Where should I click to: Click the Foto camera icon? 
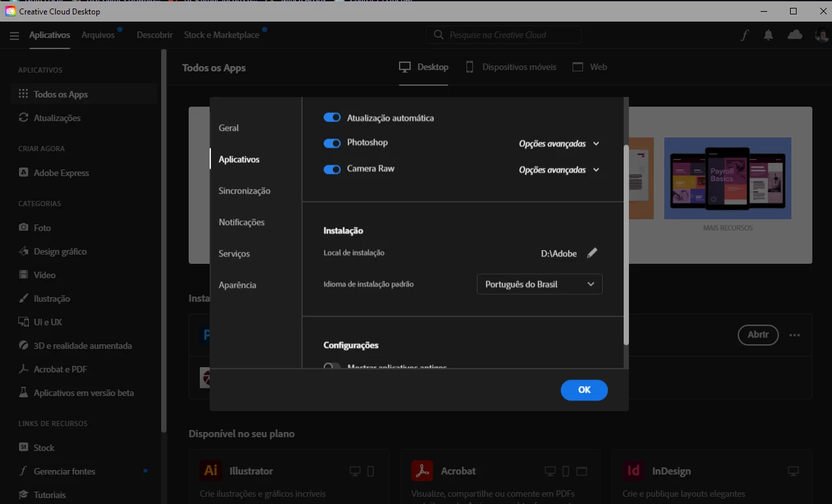pos(24,228)
